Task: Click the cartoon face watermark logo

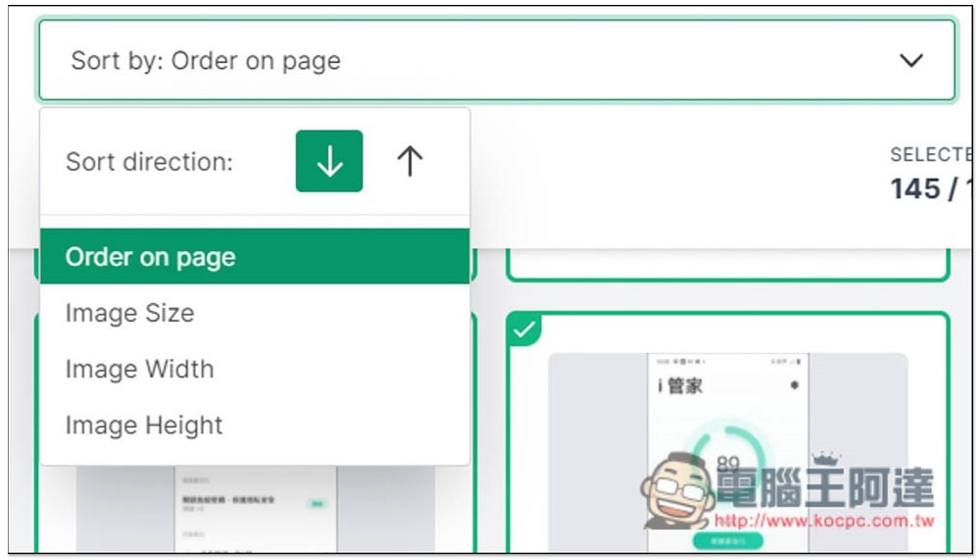Action: click(x=677, y=491)
